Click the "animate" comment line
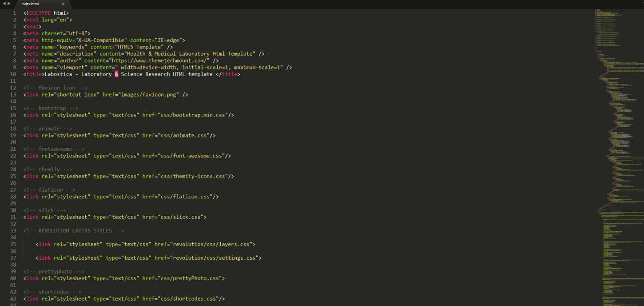The height and width of the screenshot is (306, 644). pyautogui.click(x=48, y=129)
